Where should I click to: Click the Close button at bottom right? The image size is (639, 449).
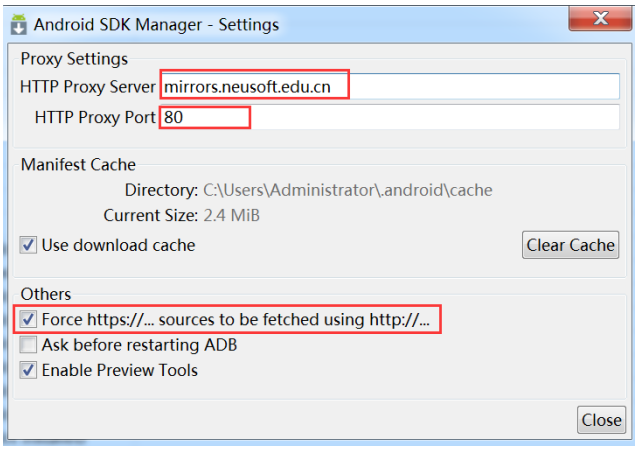point(601,420)
